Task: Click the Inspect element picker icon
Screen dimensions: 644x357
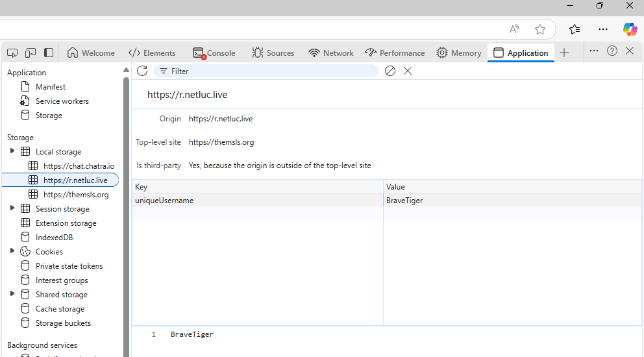Action: (x=12, y=53)
